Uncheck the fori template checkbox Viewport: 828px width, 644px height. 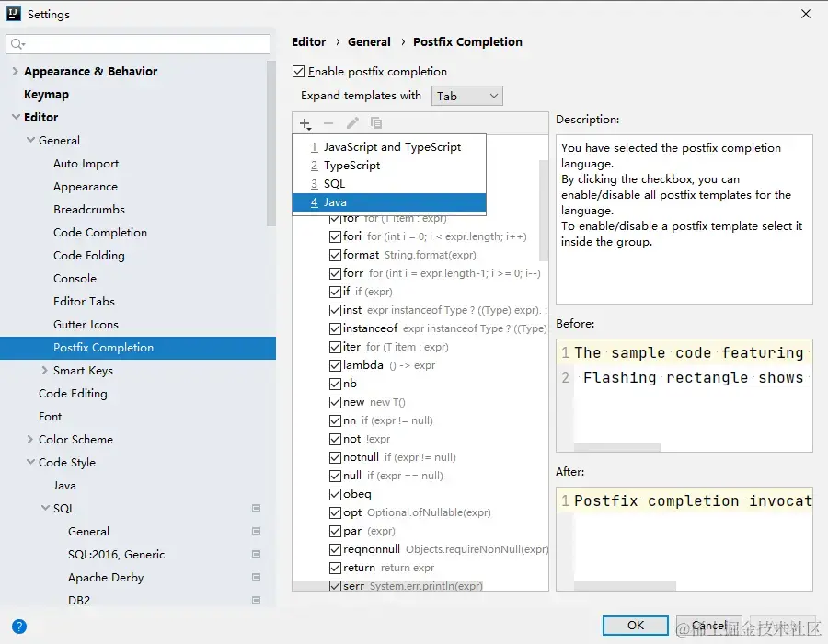click(335, 236)
